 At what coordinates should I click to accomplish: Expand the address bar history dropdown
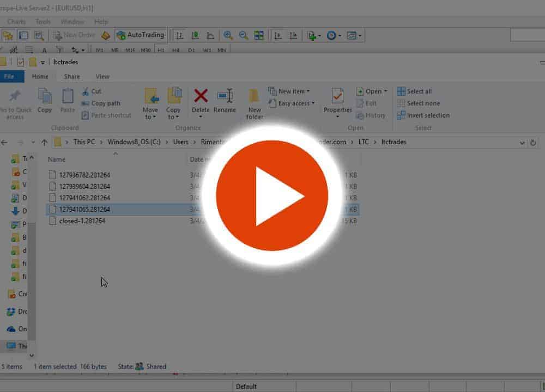(522, 143)
